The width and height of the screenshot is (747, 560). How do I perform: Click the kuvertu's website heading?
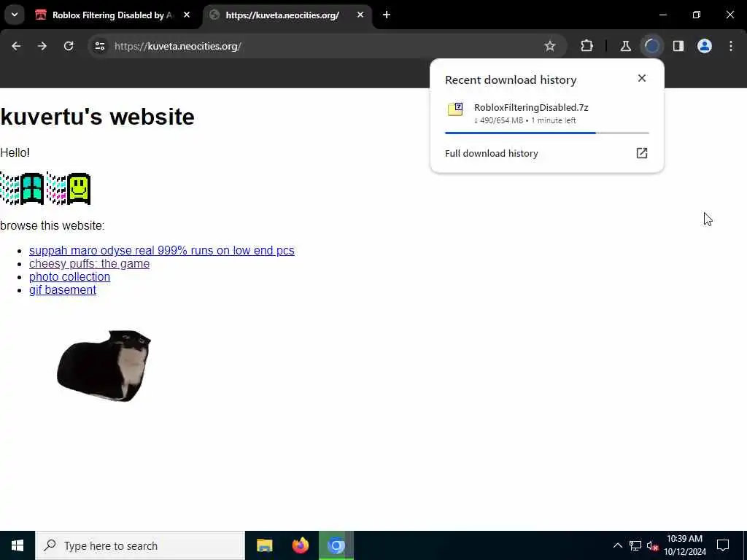pyautogui.click(x=98, y=117)
